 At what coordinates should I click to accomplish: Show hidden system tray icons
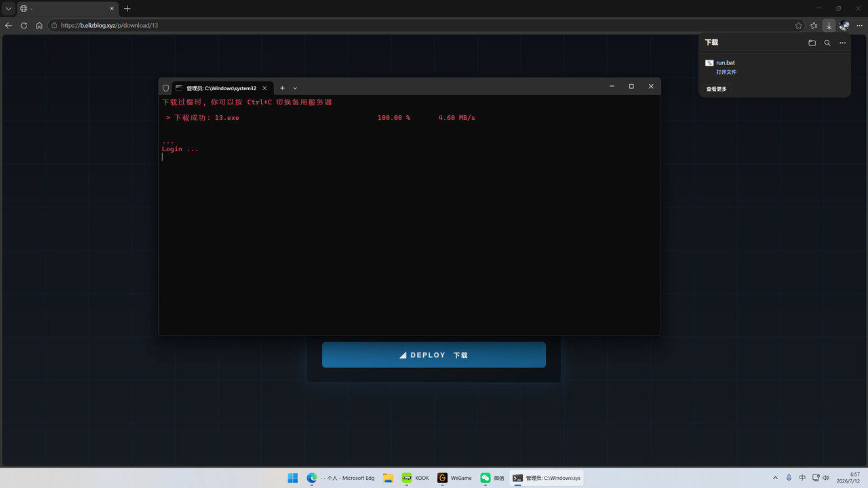click(x=775, y=478)
